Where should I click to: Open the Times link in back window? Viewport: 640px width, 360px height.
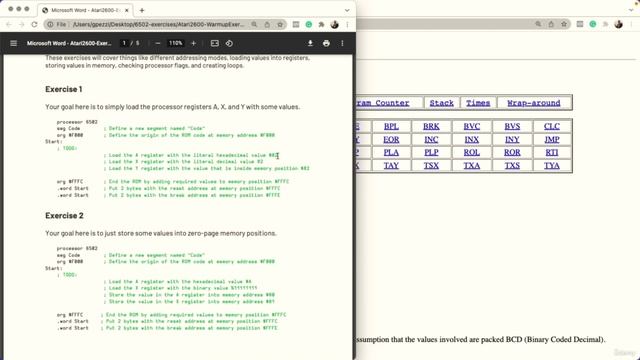coord(478,103)
